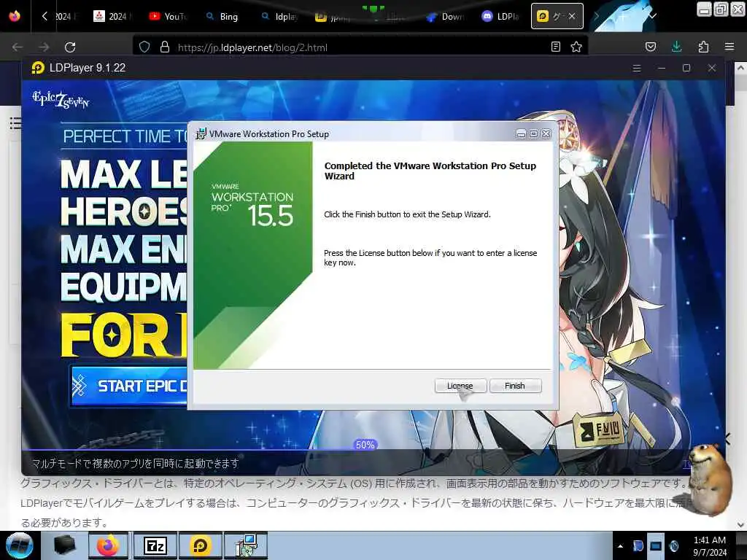Open Firefox downloads arrow icon
This screenshot has height=560, width=747.
click(x=676, y=47)
